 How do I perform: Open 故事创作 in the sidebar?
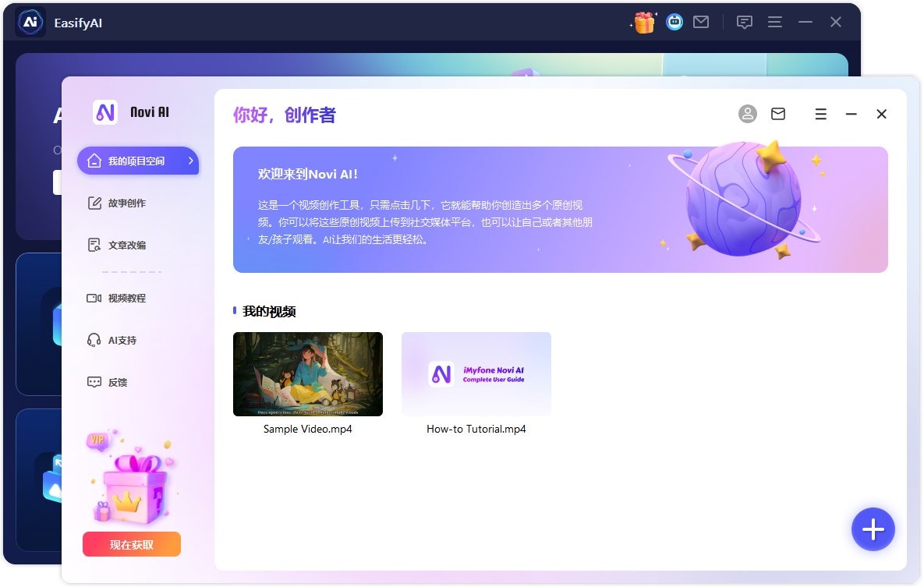point(117,203)
